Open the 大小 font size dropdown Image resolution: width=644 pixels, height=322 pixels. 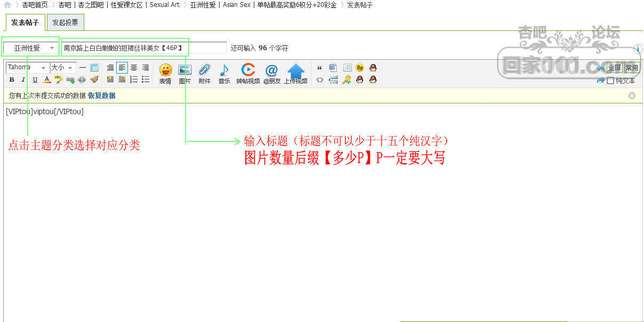click(x=62, y=68)
